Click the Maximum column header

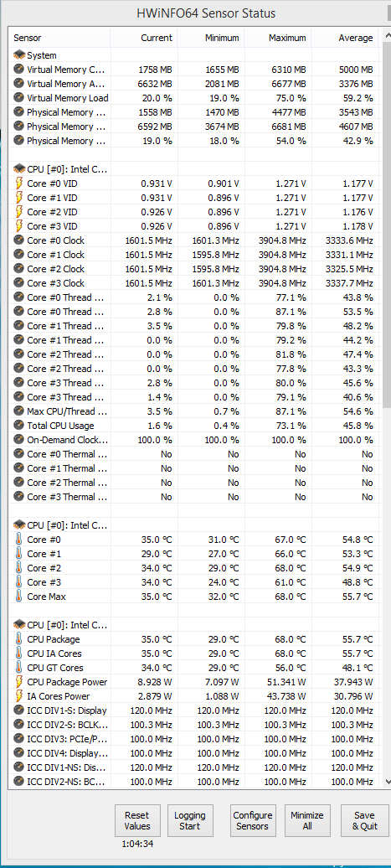(x=277, y=38)
